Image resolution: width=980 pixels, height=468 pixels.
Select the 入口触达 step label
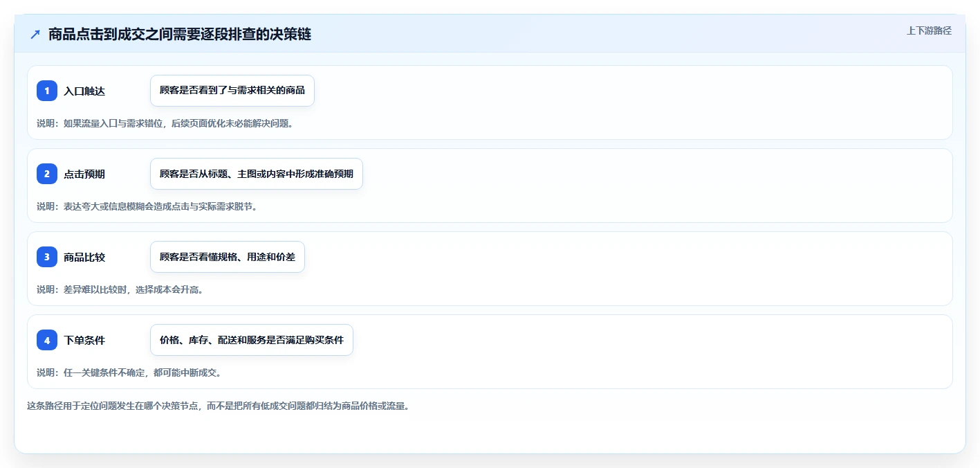point(84,91)
